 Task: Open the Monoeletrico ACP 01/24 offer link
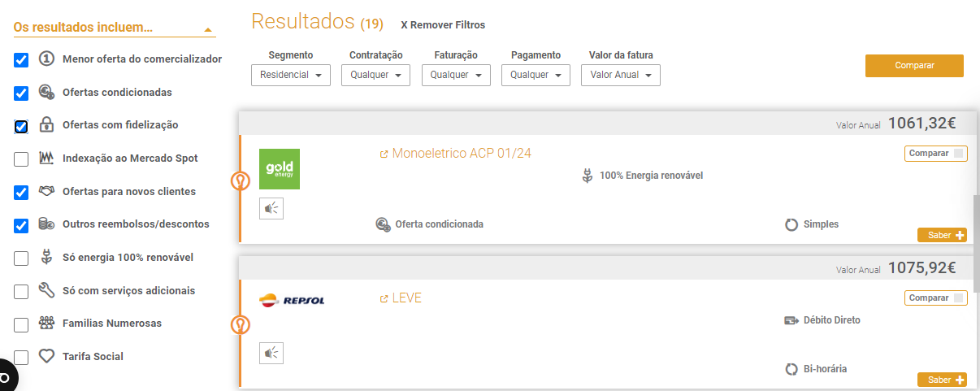[461, 153]
